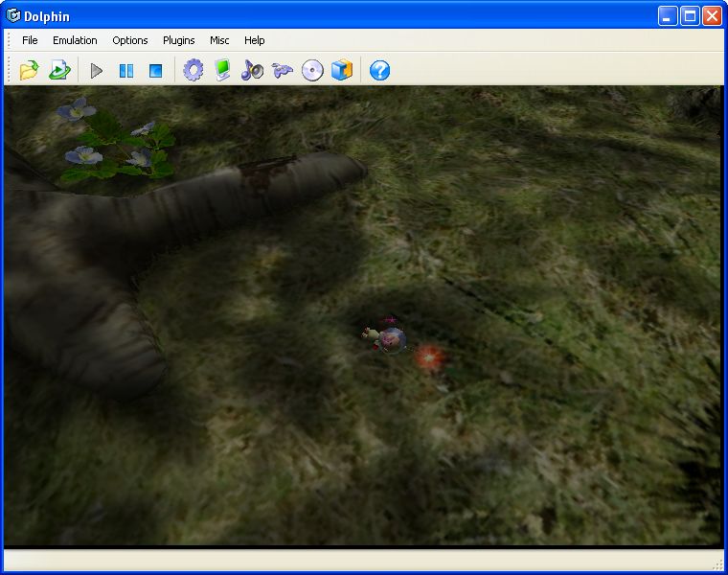Minimize the Dolphin window
728x575 pixels.
668,16
